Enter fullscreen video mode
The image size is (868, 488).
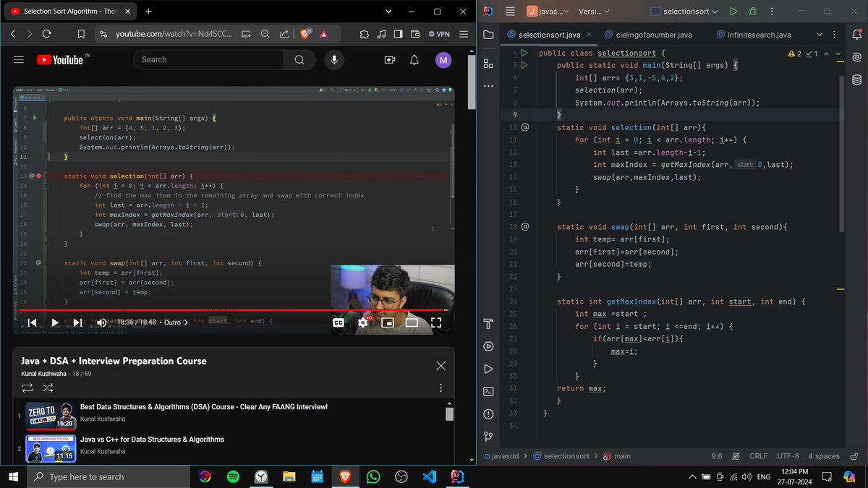[x=436, y=322]
